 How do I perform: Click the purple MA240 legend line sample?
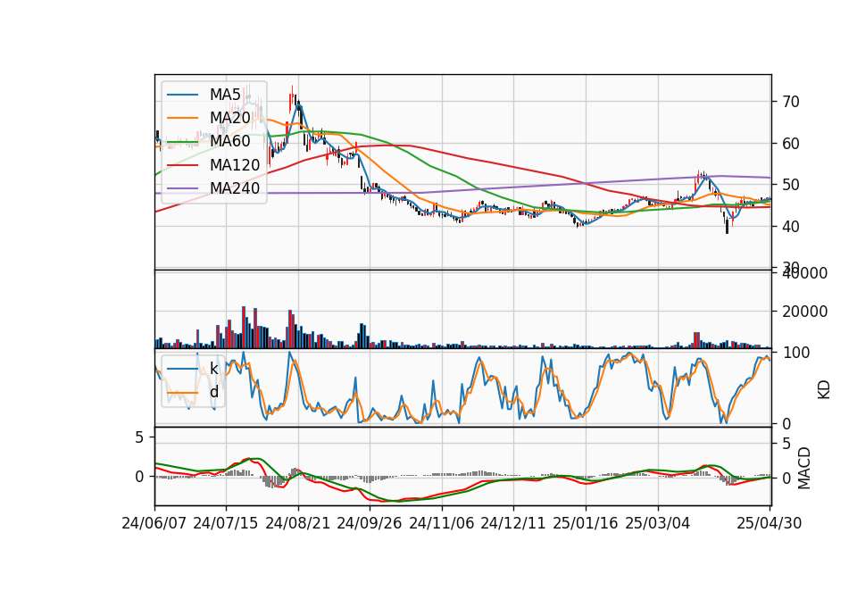(x=182, y=188)
